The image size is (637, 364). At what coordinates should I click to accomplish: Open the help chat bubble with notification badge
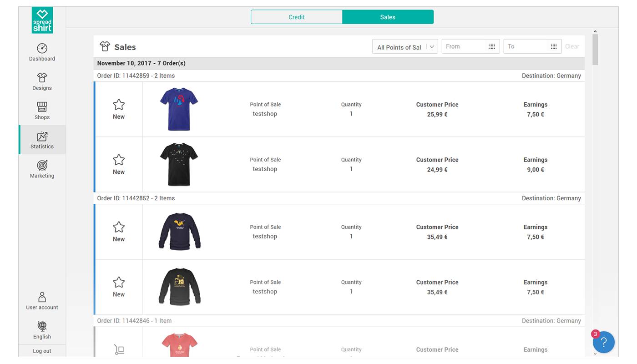[x=603, y=342]
